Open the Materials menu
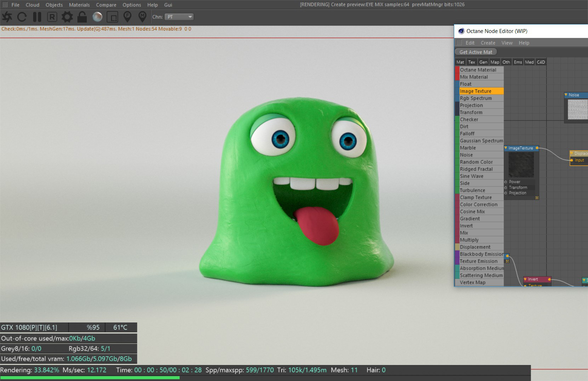 click(79, 5)
